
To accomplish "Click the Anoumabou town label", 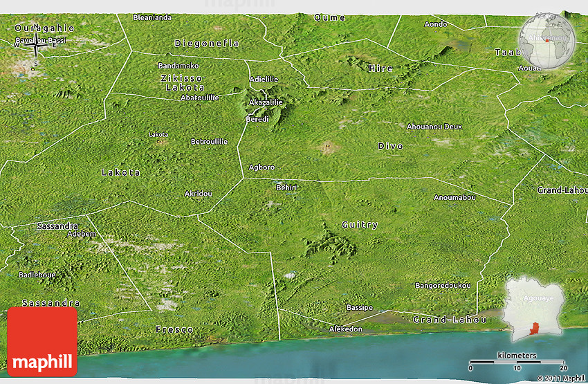I will [x=454, y=198].
